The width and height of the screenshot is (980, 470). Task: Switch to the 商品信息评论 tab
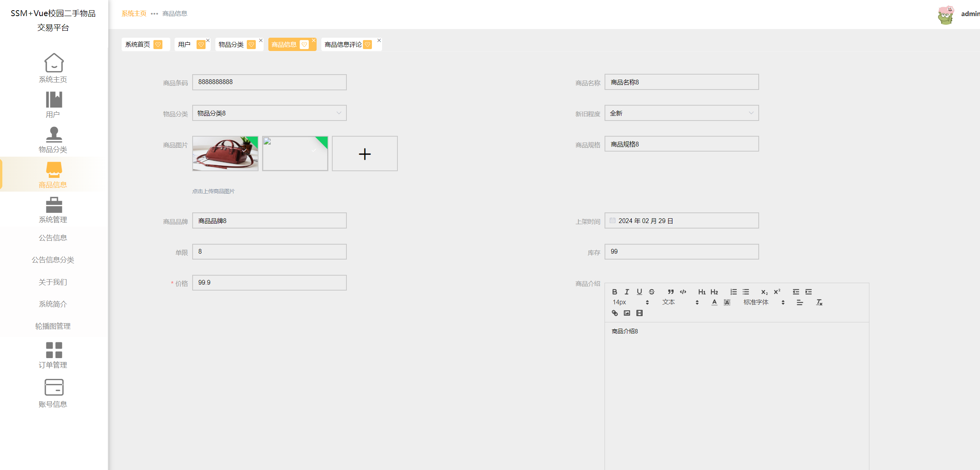(x=343, y=44)
